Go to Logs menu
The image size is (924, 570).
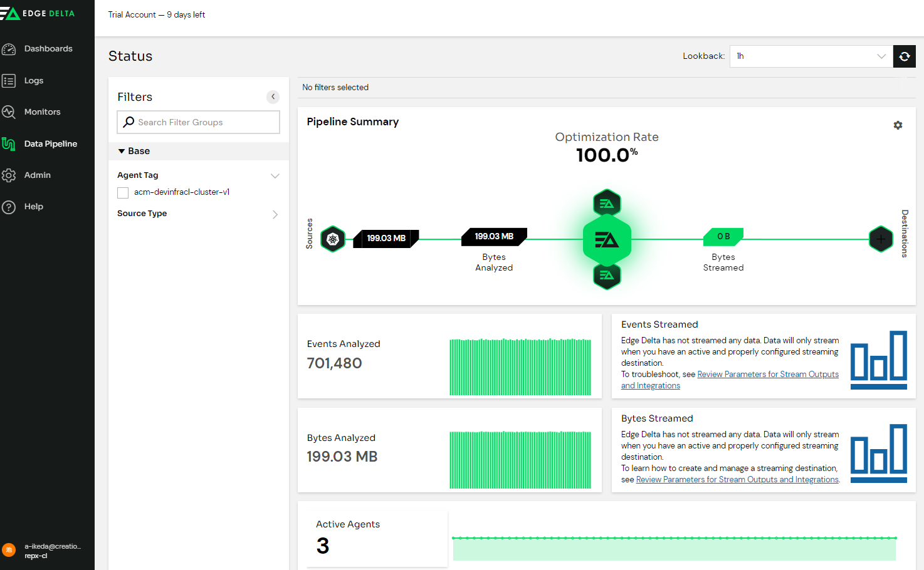pos(34,81)
